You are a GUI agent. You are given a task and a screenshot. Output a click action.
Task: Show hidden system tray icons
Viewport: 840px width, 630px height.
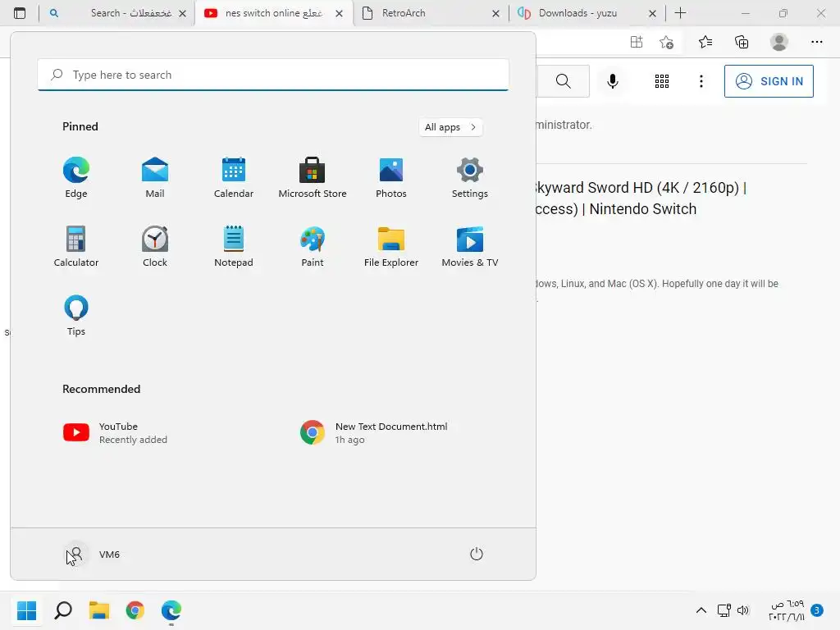(701, 610)
